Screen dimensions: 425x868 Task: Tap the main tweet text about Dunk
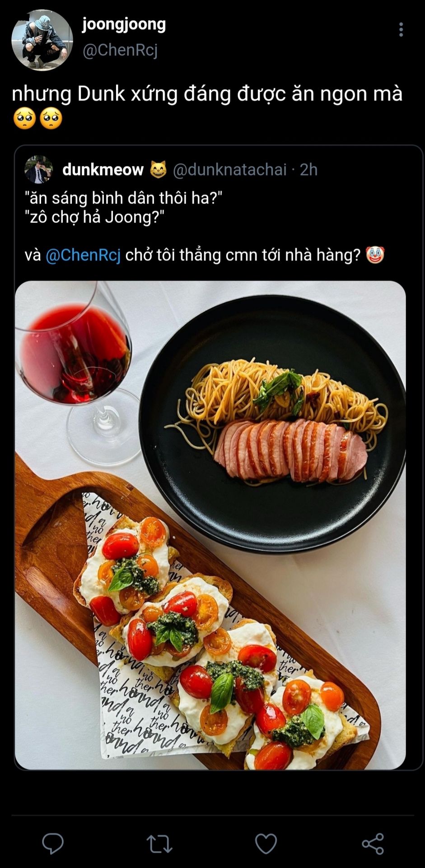[207, 94]
